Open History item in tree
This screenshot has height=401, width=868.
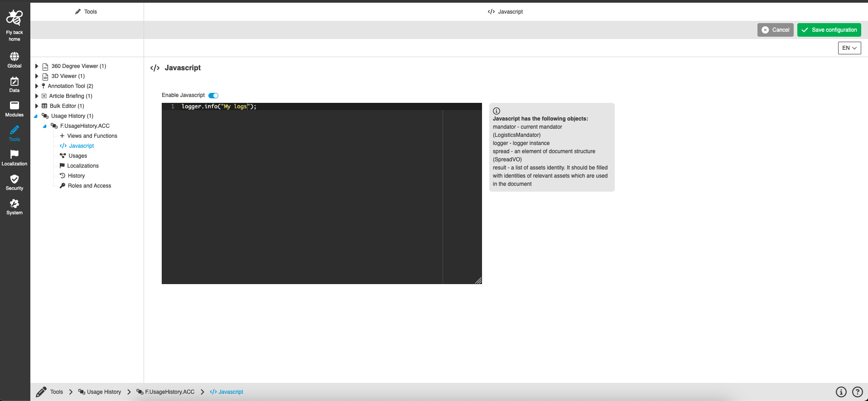tap(76, 176)
